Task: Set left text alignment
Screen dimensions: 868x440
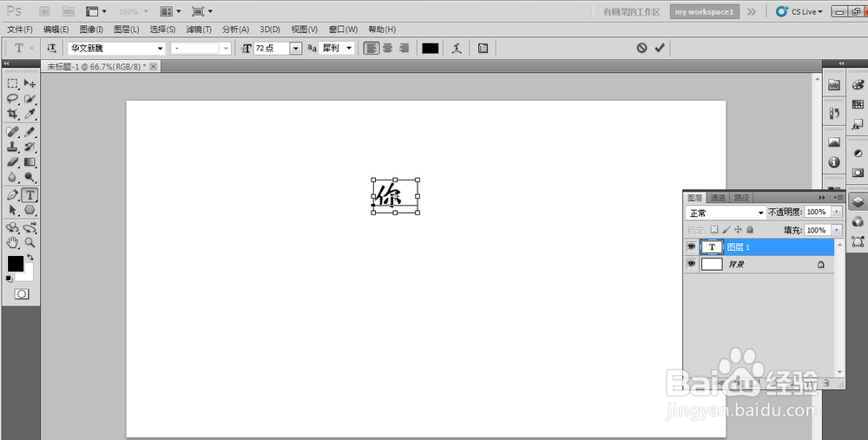Action: click(x=371, y=48)
